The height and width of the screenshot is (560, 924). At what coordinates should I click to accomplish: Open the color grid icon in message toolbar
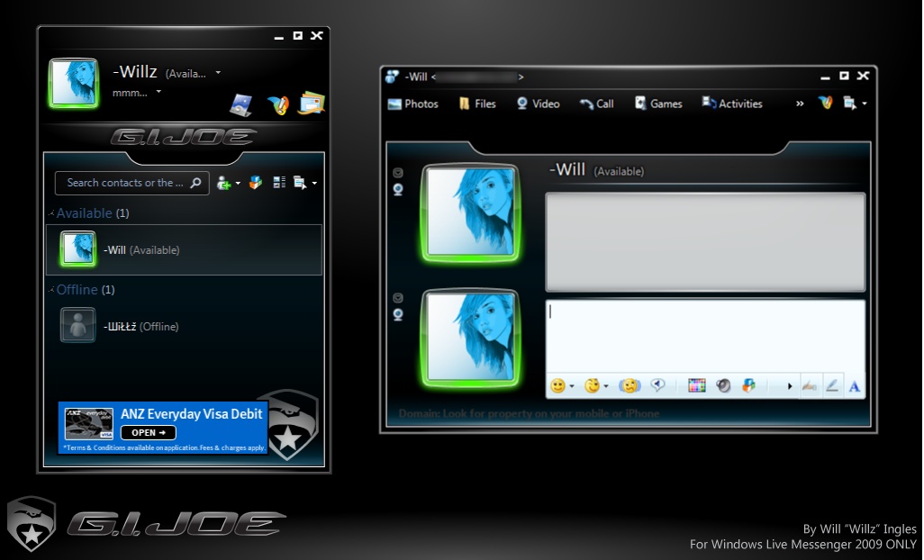[x=696, y=385]
